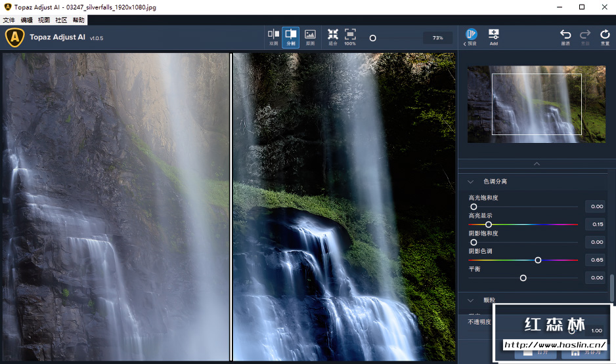Click the 阴影饱和度 slider handle

click(x=473, y=243)
